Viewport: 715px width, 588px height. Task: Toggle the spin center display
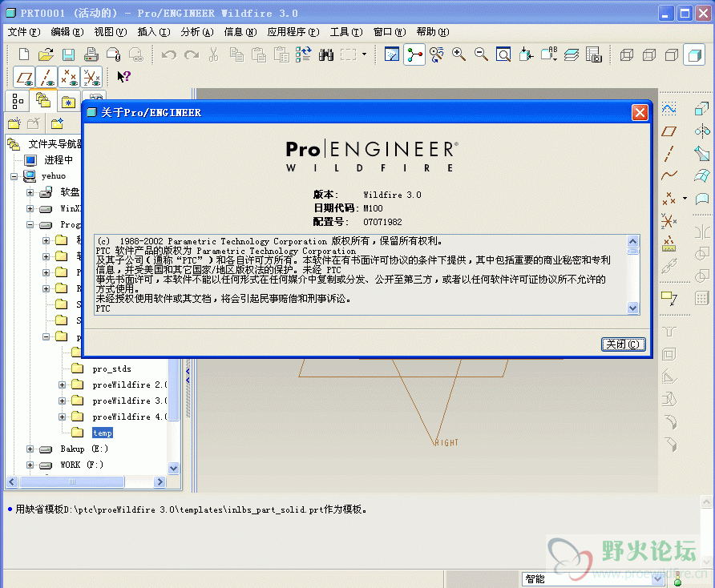point(414,54)
